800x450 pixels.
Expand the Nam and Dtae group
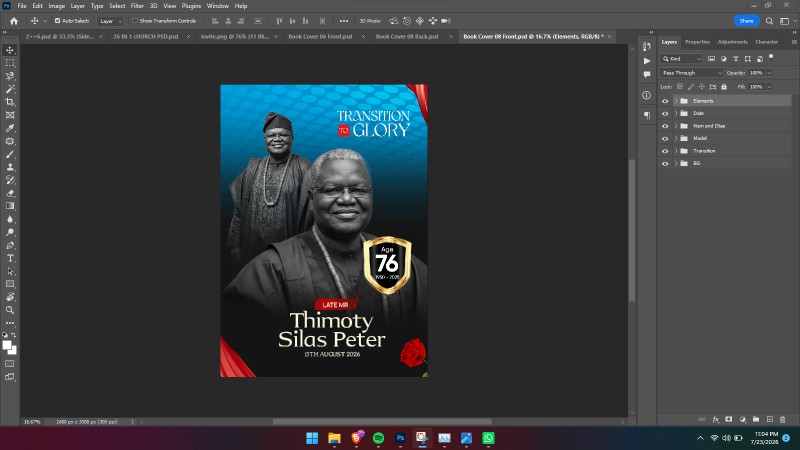click(x=676, y=126)
